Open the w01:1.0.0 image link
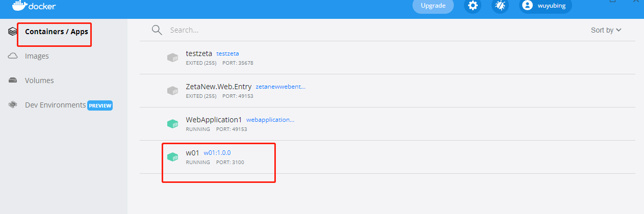Screen dimensions: 644x214 (217, 153)
